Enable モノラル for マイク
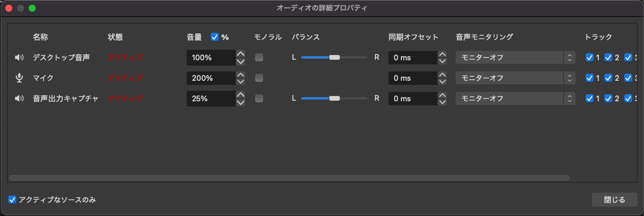The width and height of the screenshot is (644, 216). click(259, 78)
